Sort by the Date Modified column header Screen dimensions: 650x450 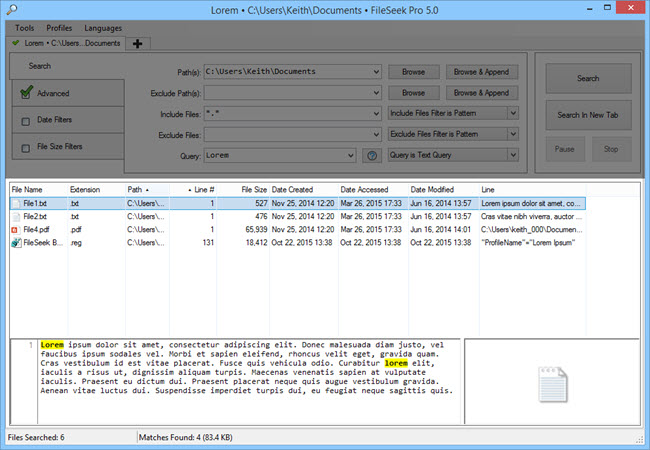pyautogui.click(x=444, y=190)
